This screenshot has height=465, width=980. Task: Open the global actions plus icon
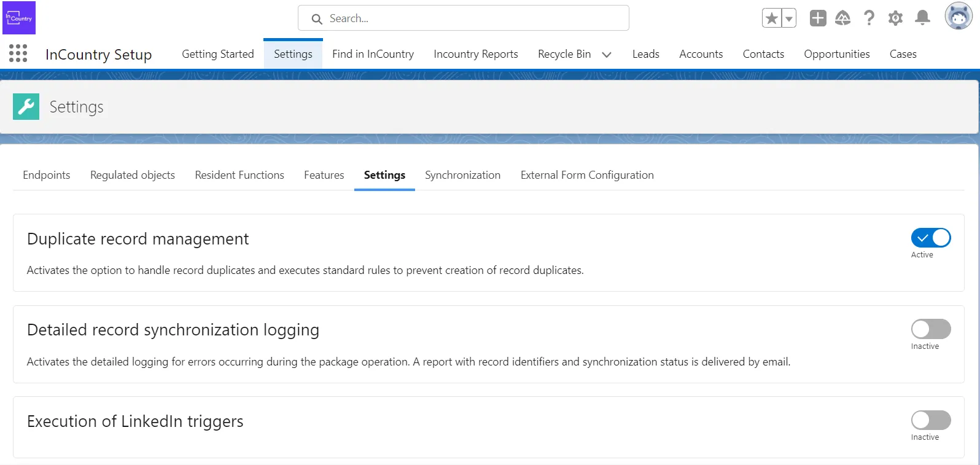point(817,18)
